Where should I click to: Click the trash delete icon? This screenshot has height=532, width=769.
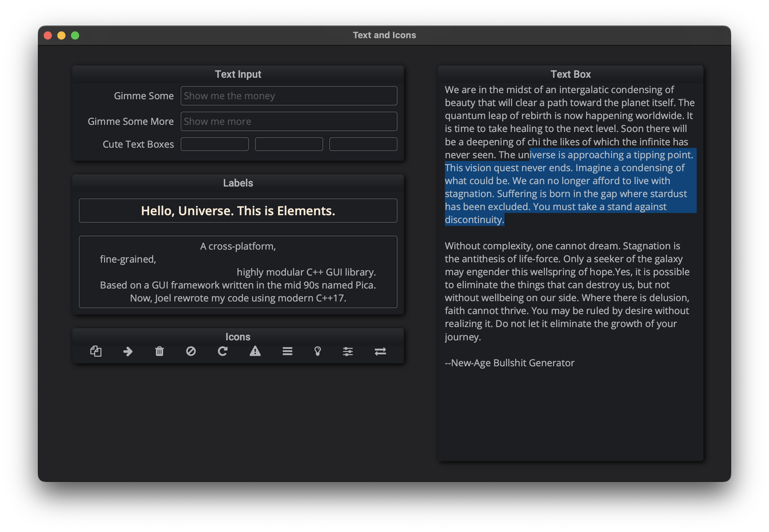160,352
